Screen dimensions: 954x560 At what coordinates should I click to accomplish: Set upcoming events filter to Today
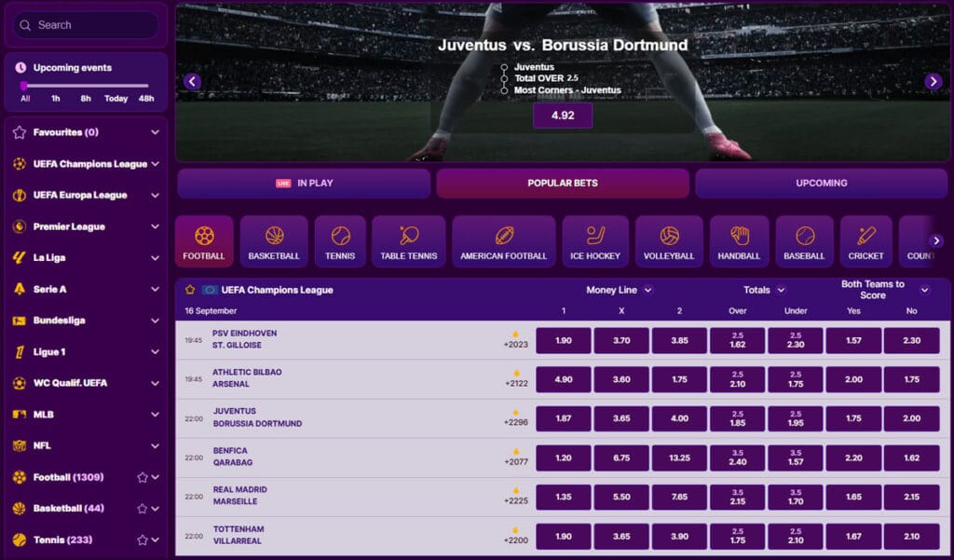pyautogui.click(x=116, y=99)
